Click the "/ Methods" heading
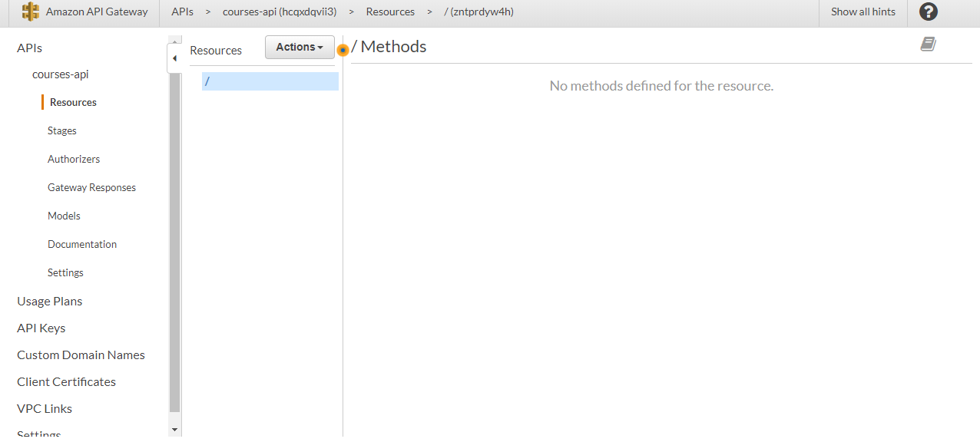 point(389,46)
